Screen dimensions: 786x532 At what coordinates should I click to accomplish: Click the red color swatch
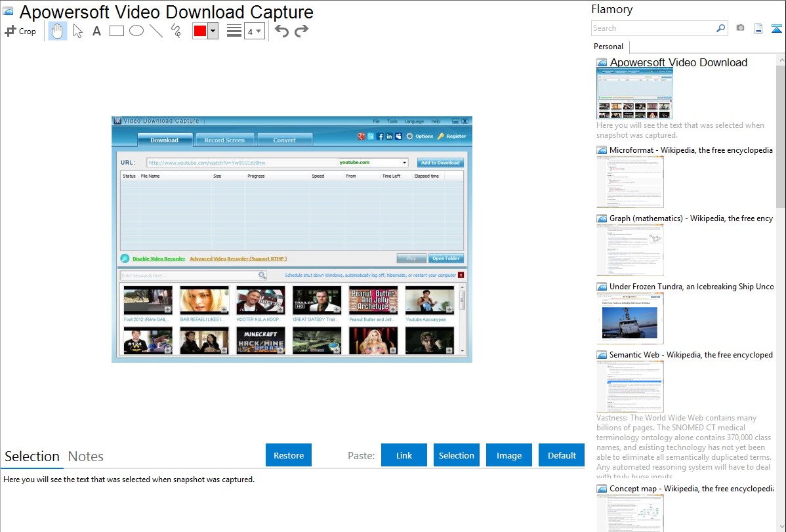[x=200, y=31]
